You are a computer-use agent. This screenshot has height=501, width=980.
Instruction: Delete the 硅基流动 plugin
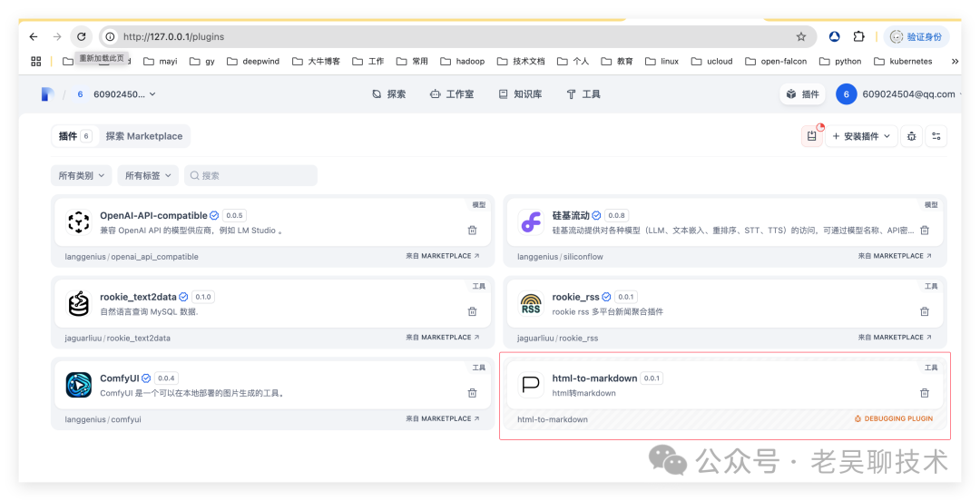pos(925,231)
